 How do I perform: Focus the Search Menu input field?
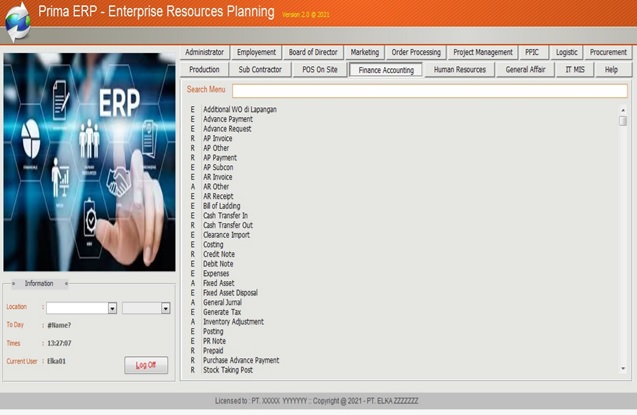pos(428,91)
